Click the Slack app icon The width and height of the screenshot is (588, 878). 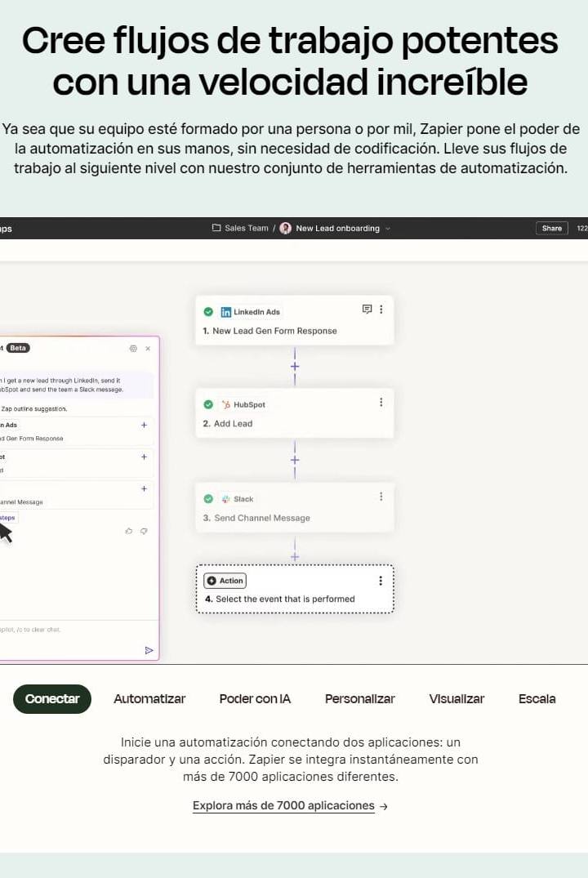225,499
